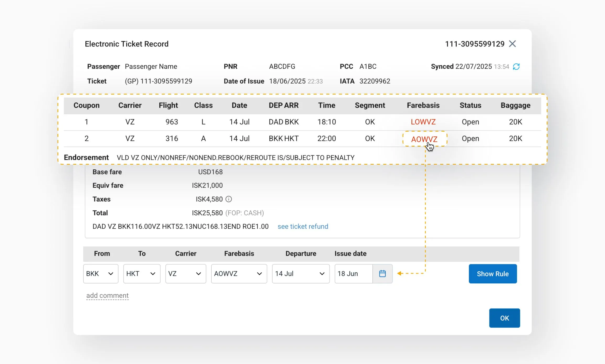The image size is (605, 364).
Task: Click the AOWVZ farebasis code
Action: pos(424,139)
